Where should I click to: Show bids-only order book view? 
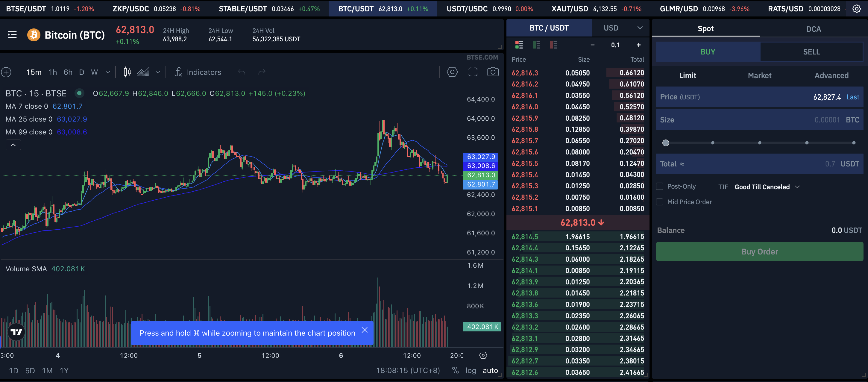pyautogui.click(x=536, y=45)
